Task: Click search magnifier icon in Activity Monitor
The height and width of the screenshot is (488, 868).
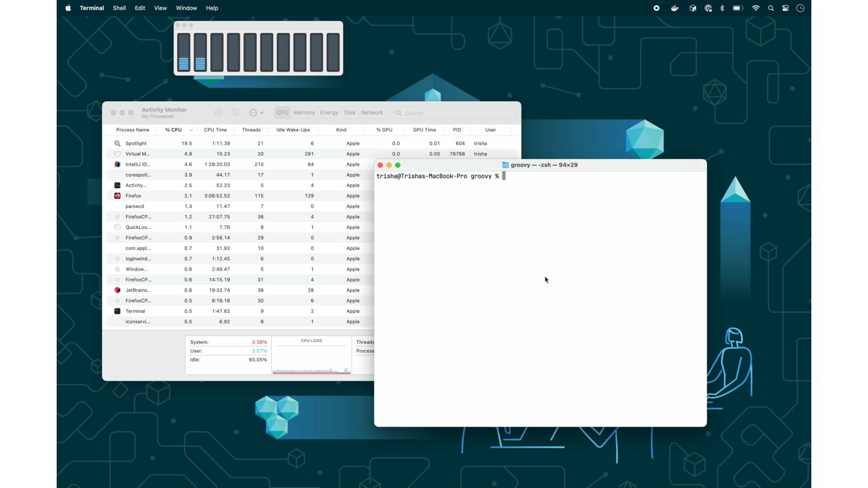Action: pyautogui.click(x=398, y=113)
